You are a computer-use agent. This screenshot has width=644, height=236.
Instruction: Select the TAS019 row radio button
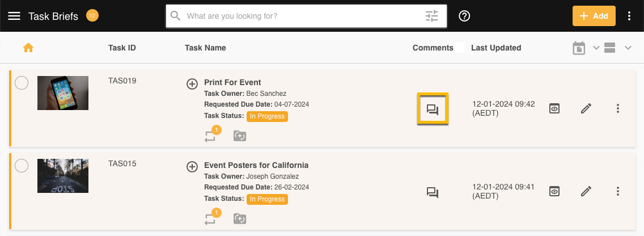22,83
